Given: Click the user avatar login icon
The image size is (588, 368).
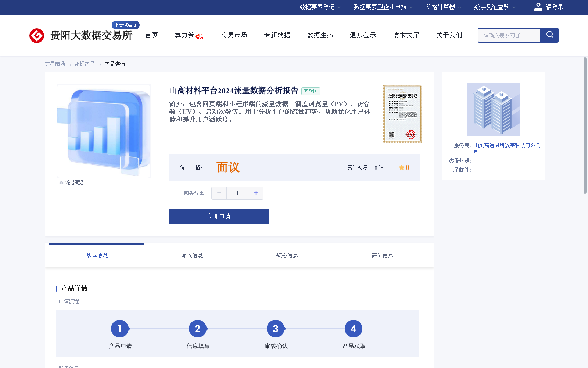Looking at the screenshot, I should (538, 7).
